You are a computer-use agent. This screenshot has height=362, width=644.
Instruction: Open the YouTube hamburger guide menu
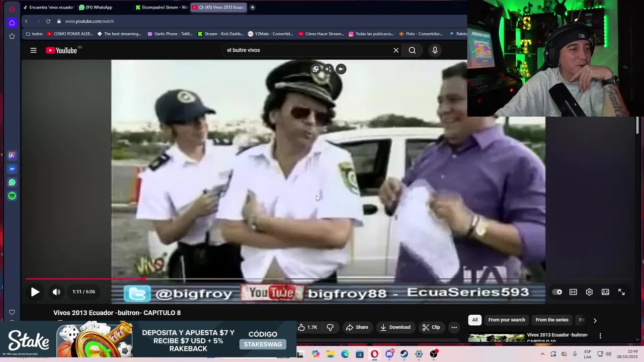pos(33,50)
